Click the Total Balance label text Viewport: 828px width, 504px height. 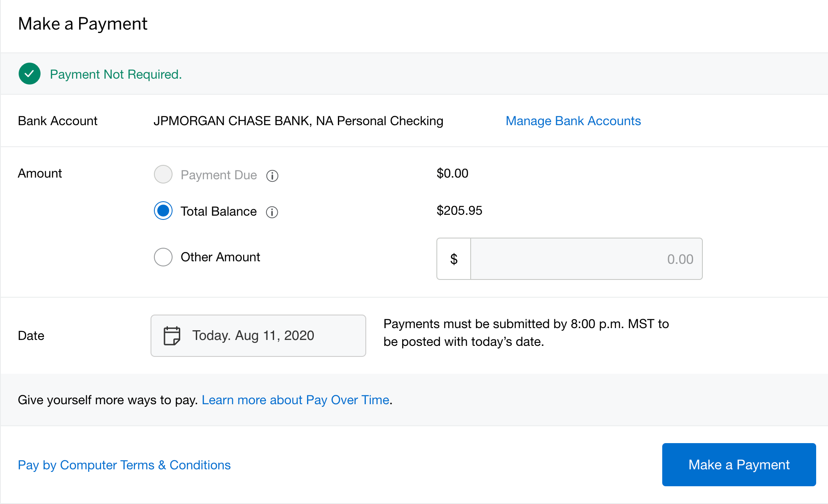coord(219,211)
